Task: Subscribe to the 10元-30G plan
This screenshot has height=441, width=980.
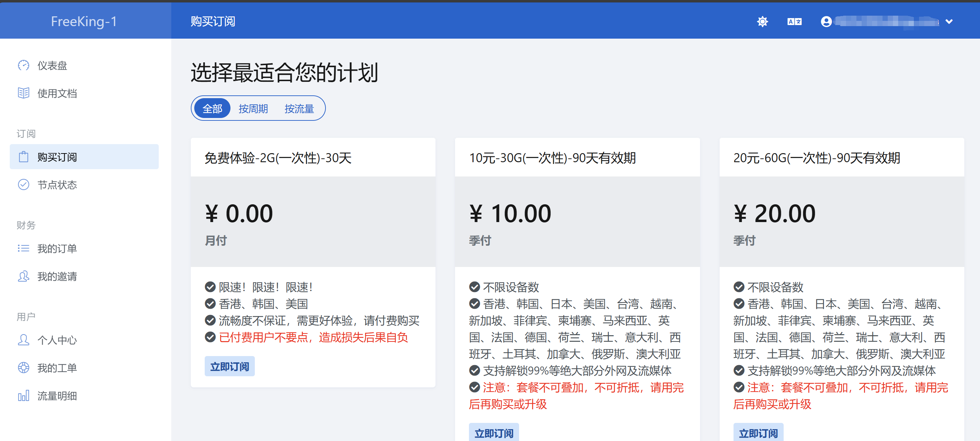Action: 493,433
